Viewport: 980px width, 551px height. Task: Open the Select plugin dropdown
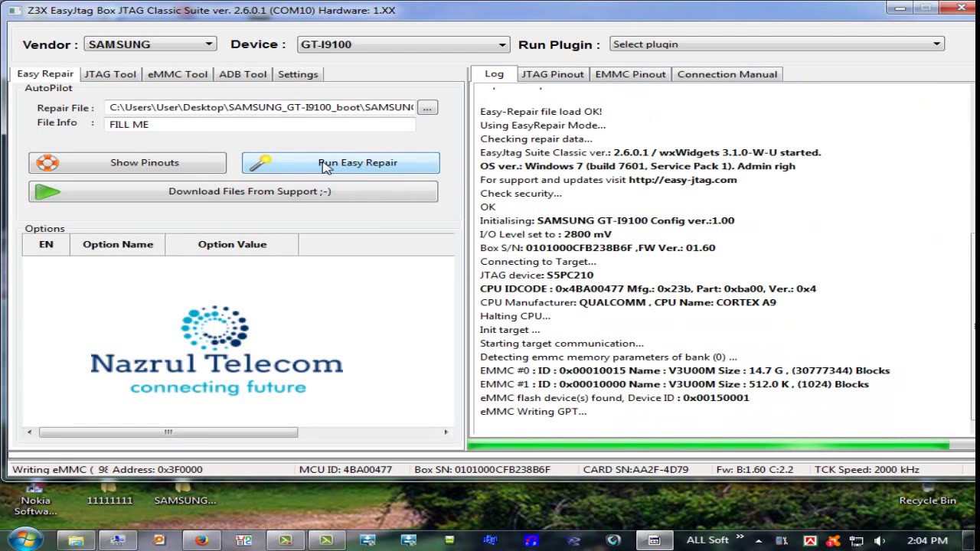tap(776, 44)
